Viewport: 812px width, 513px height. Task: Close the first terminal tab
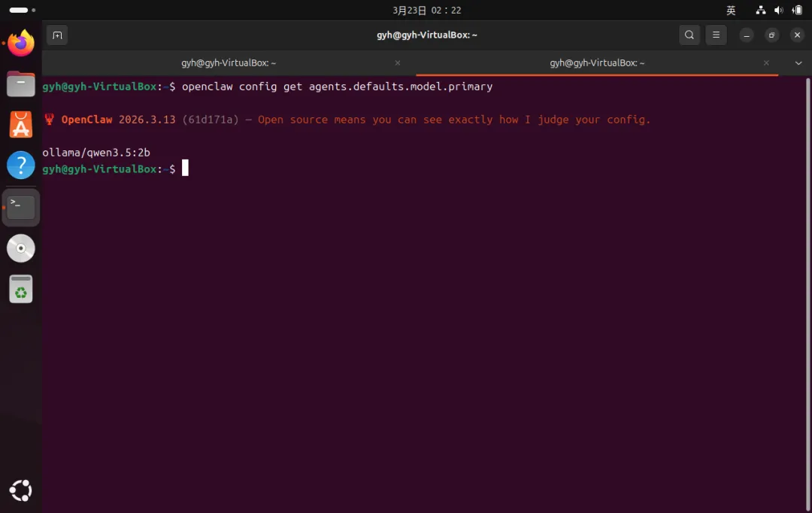pos(397,62)
